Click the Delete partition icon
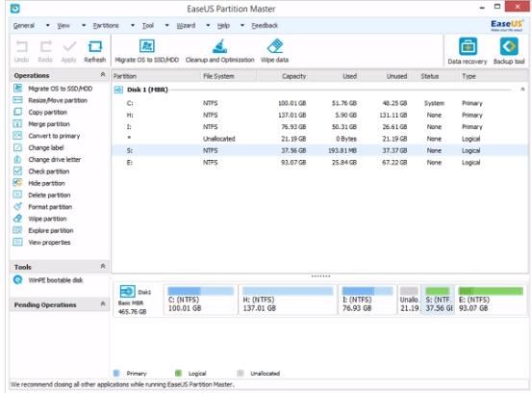 (17, 195)
